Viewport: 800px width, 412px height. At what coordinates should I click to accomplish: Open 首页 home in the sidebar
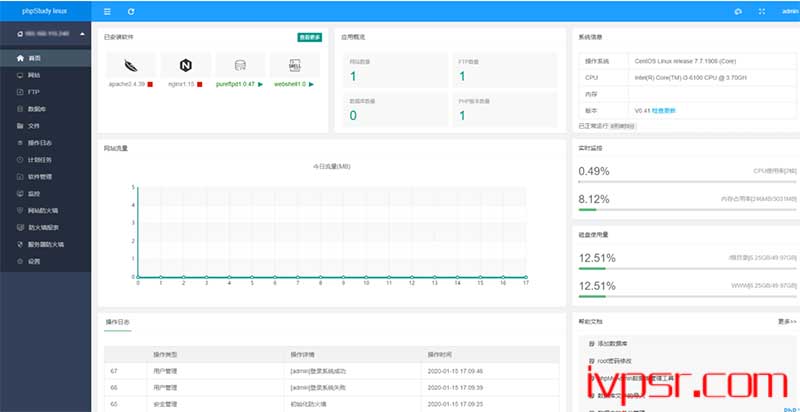[45, 58]
